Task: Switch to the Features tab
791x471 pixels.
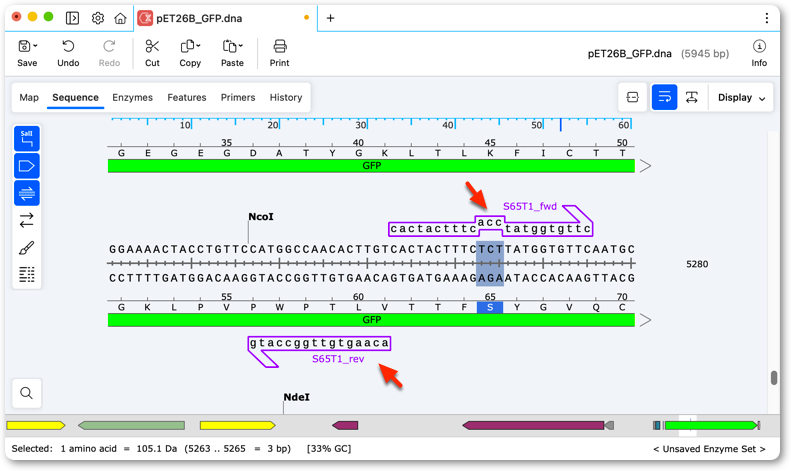Action: point(187,97)
